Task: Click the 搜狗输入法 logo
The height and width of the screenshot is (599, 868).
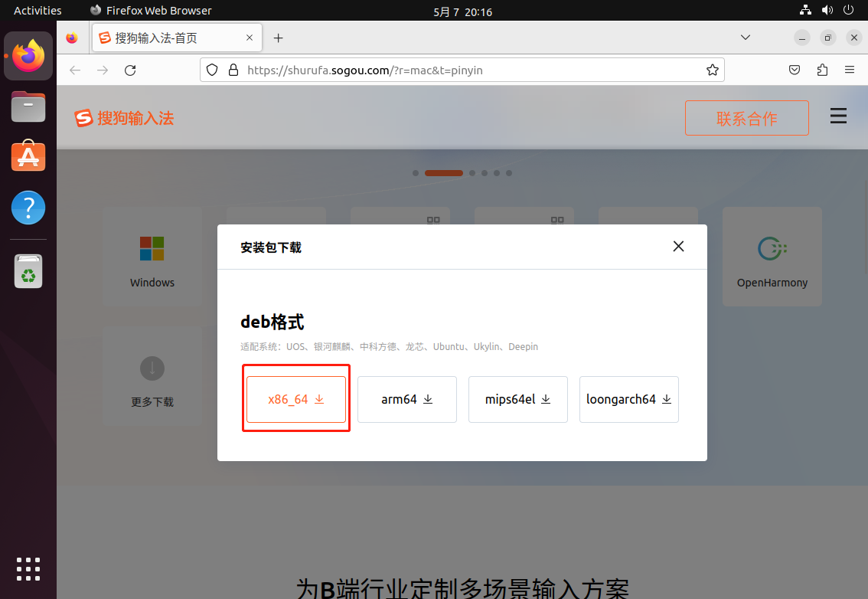Action: [125, 118]
